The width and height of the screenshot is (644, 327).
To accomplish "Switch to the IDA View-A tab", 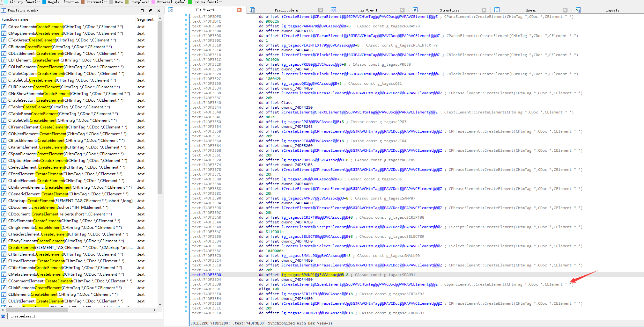I will (205, 10).
